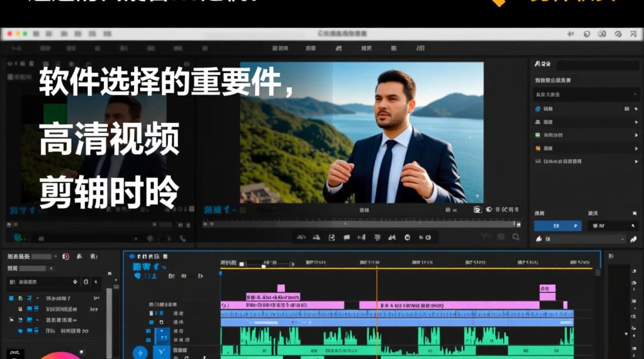Expand the right panel row with picture icon

tap(635, 135)
